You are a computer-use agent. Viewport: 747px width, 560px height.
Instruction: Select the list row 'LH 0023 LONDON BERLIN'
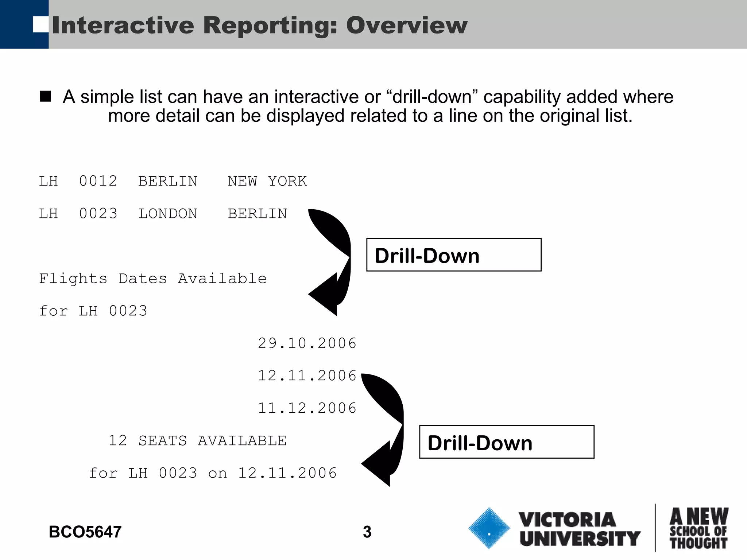pos(163,214)
